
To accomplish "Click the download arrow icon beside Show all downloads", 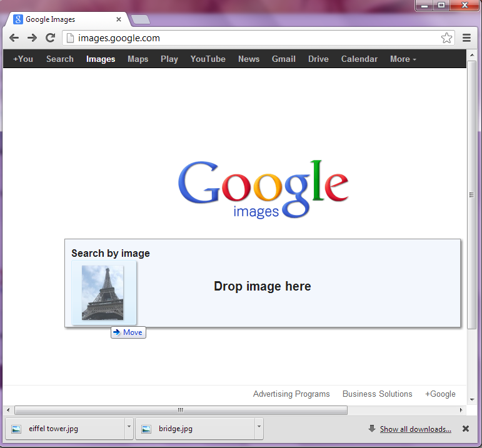I will pyautogui.click(x=372, y=429).
